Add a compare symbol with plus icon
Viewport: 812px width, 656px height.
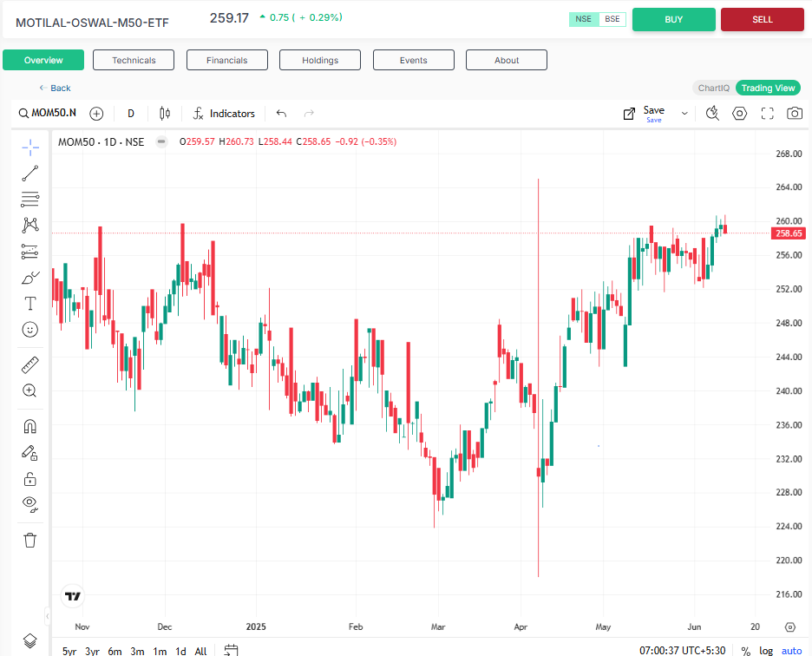tap(96, 114)
